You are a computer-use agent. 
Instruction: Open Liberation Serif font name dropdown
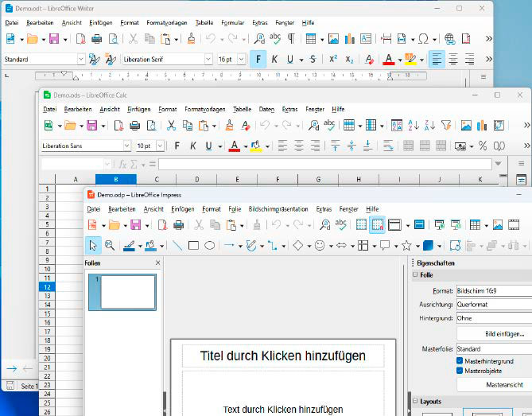(x=208, y=60)
